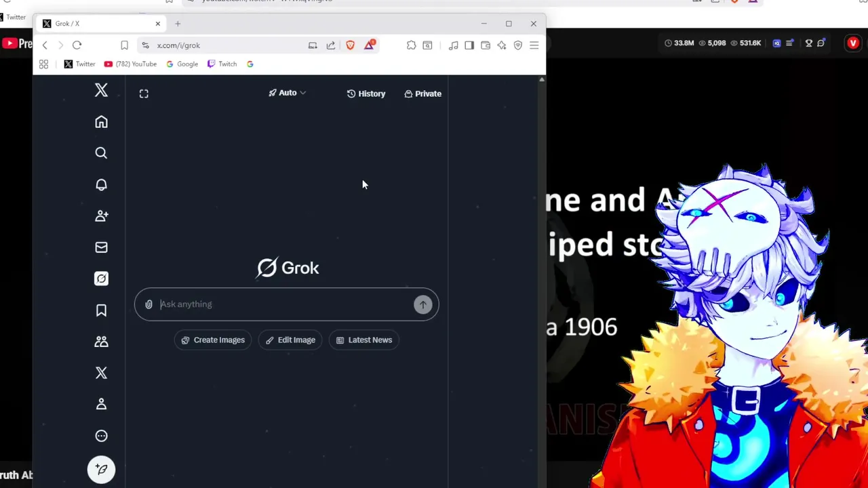Click the compose post button
Screen dimensions: 868x488
[101, 469]
